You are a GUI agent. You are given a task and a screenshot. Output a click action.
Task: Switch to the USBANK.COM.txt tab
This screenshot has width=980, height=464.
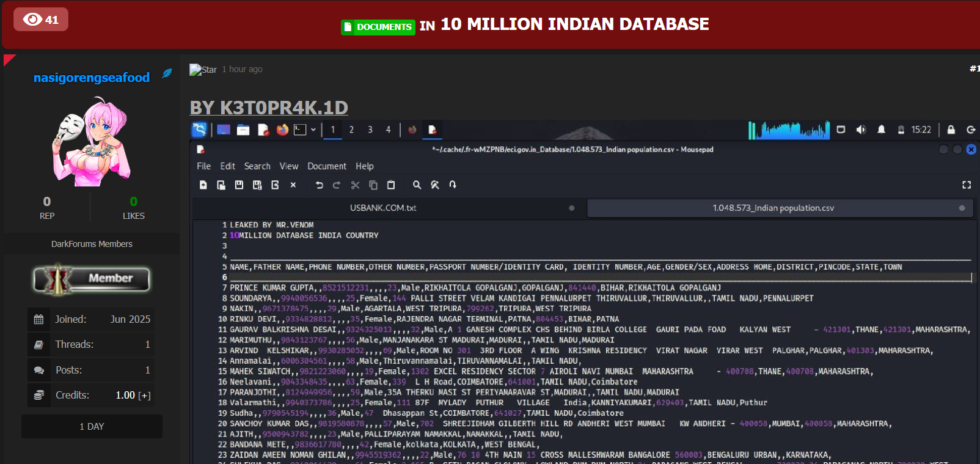[383, 208]
